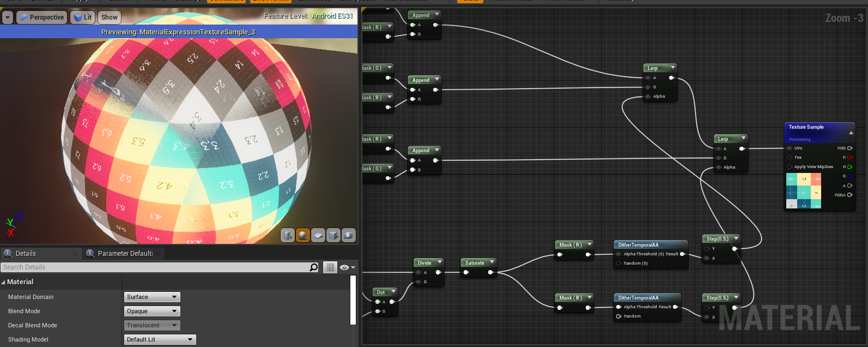Expand the Shading Model dropdown
The width and height of the screenshot is (868, 347).
point(160,340)
